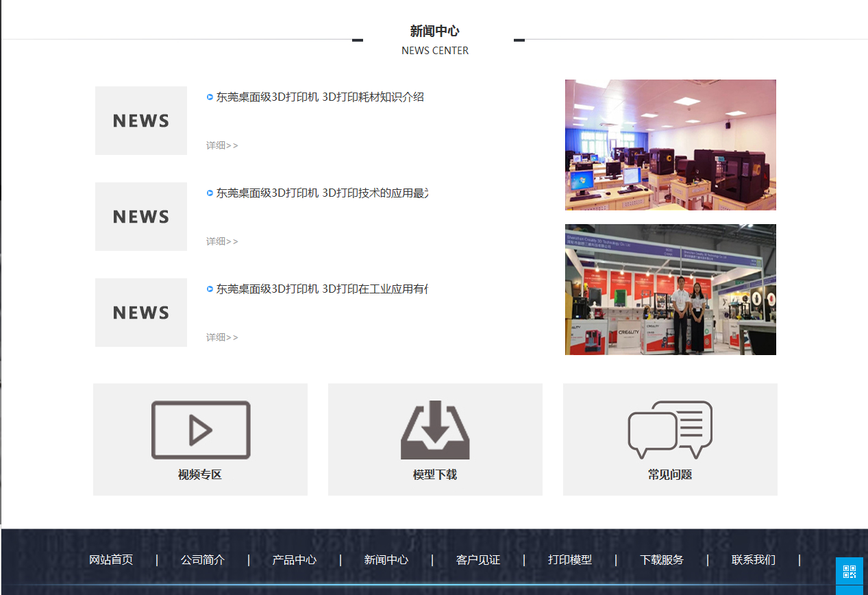The height and width of the screenshot is (595, 868).
Task: Open the 视频专区 video play icon
Action: [199, 430]
